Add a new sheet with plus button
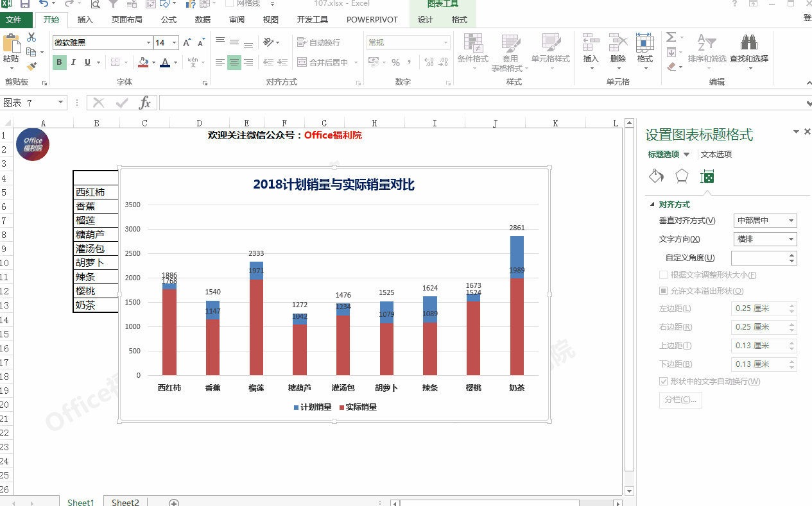This screenshot has width=812, height=506. 173,503
